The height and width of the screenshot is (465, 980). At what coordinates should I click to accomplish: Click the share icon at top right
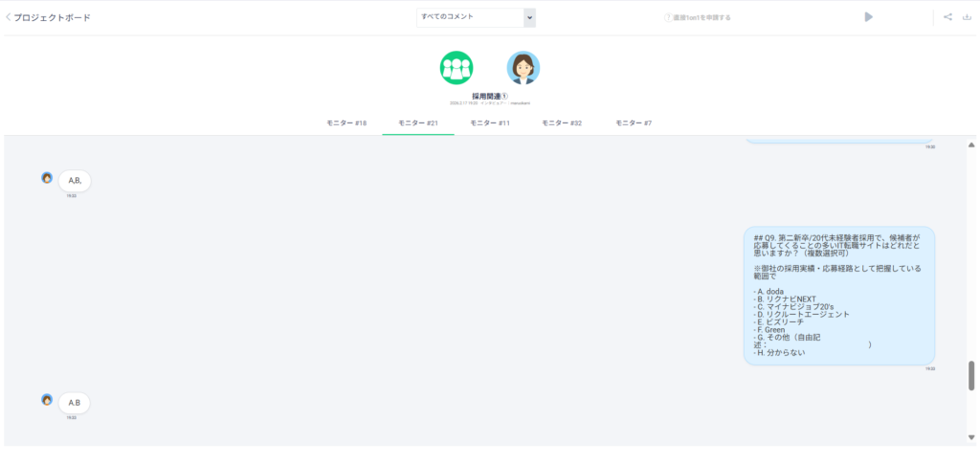pyautogui.click(x=947, y=17)
